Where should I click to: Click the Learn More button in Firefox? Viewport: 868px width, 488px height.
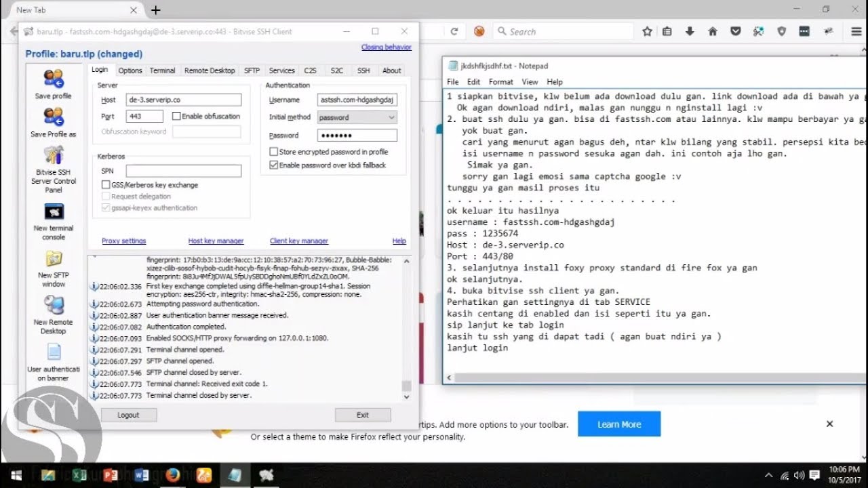(x=619, y=424)
